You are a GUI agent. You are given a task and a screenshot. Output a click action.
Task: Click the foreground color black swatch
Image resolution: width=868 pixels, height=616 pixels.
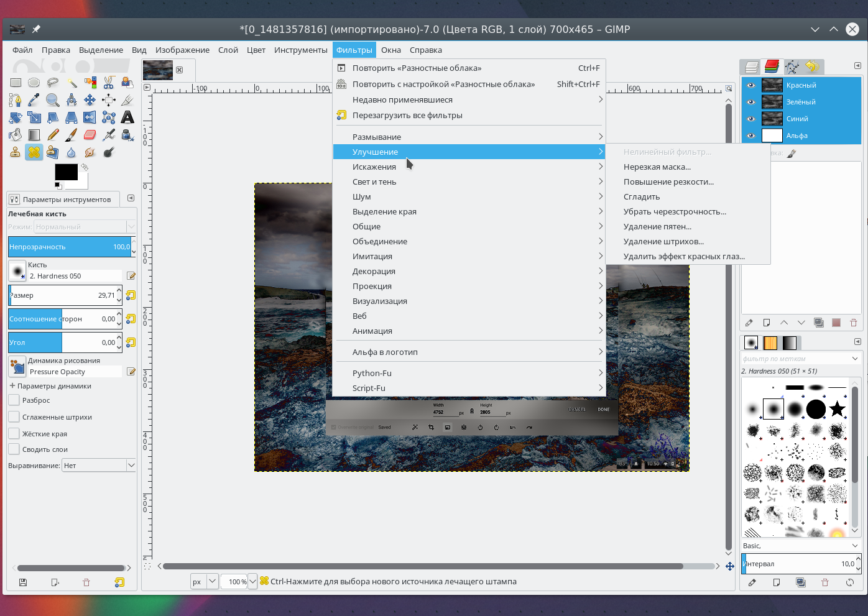pyautogui.click(x=66, y=172)
